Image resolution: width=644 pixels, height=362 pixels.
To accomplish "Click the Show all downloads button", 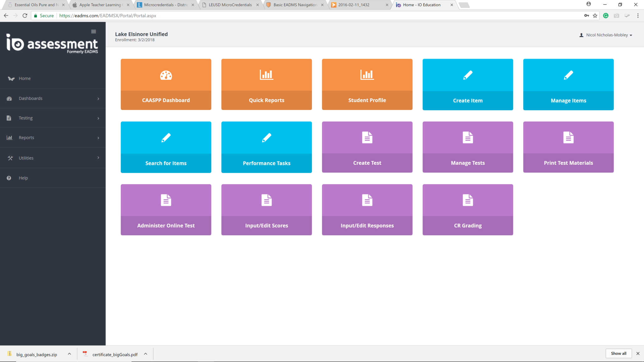I will (x=618, y=353).
